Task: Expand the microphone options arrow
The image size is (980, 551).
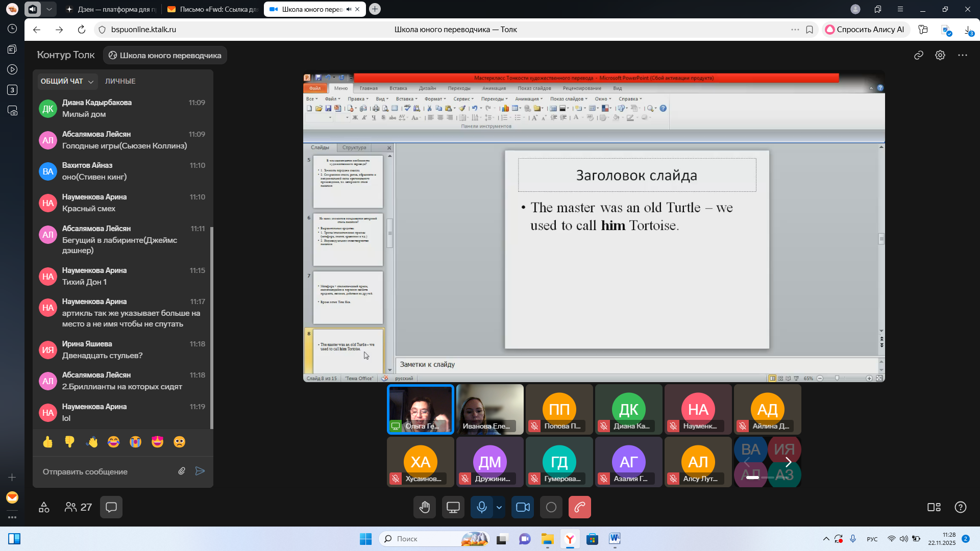Action: point(499,507)
